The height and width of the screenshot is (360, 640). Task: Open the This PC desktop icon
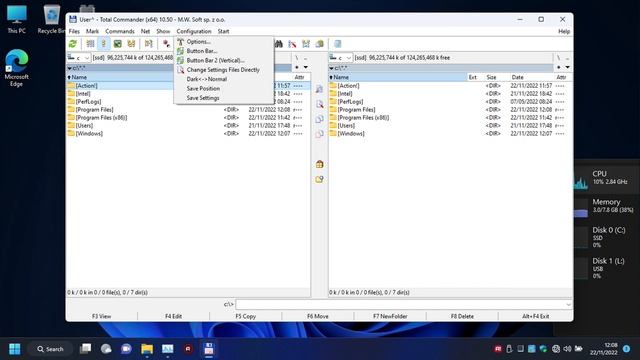[16, 20]
